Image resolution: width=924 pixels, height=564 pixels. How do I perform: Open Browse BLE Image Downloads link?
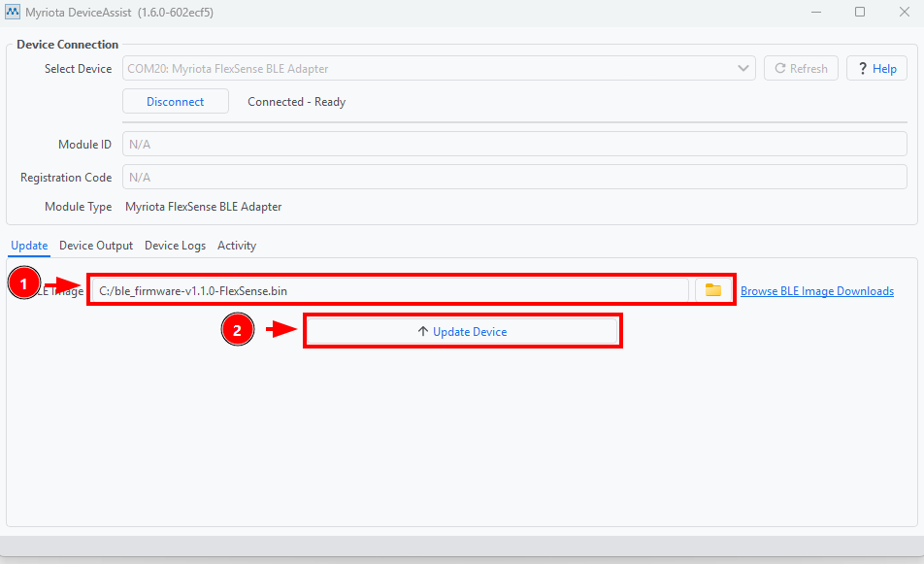point(817,291)
